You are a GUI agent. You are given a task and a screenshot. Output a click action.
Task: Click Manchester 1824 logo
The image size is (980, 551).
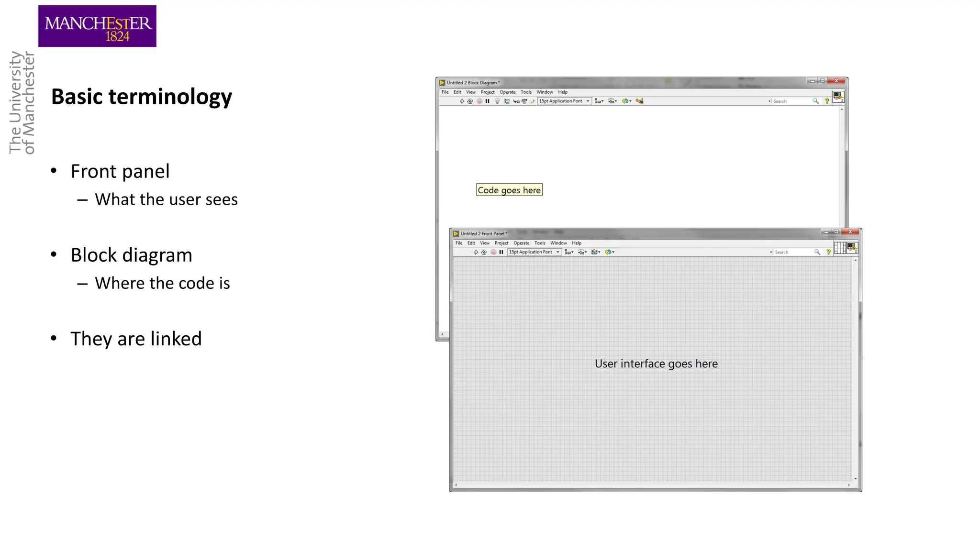pyautogui.click(x=97, y=26)
